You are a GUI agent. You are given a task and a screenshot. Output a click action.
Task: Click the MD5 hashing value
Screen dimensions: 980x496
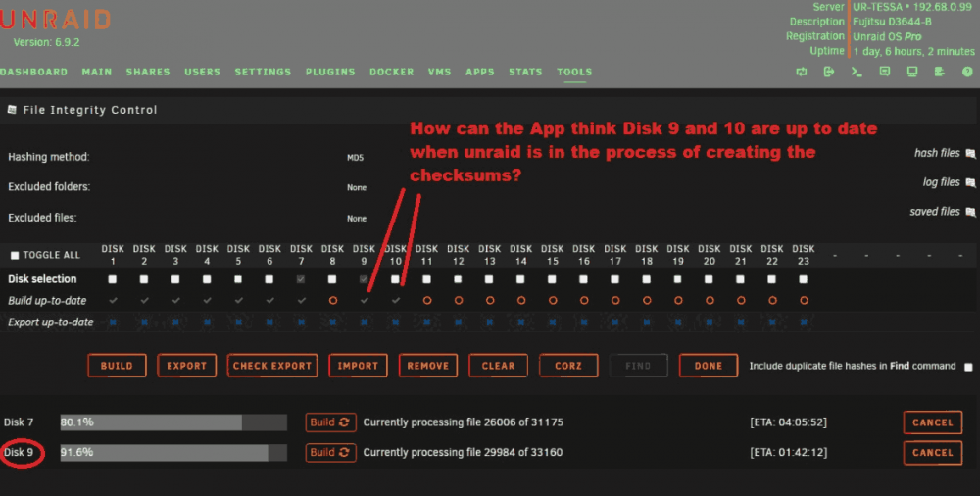click(355, 158)
